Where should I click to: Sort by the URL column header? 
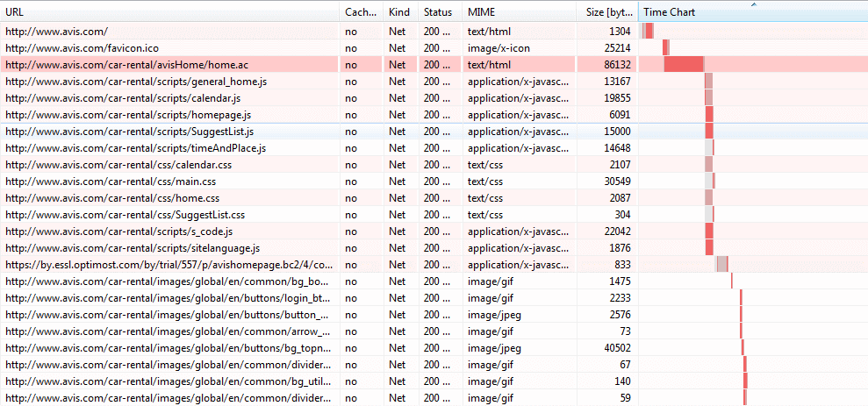169,11
